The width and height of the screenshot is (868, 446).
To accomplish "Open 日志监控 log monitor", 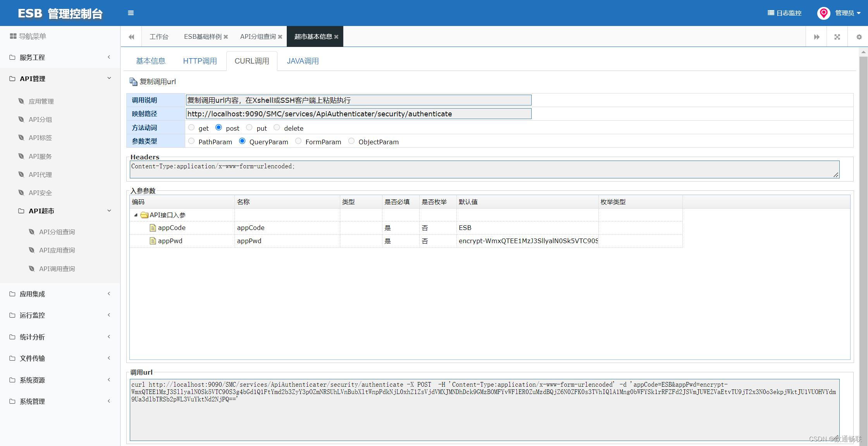I will click(784, 13).
